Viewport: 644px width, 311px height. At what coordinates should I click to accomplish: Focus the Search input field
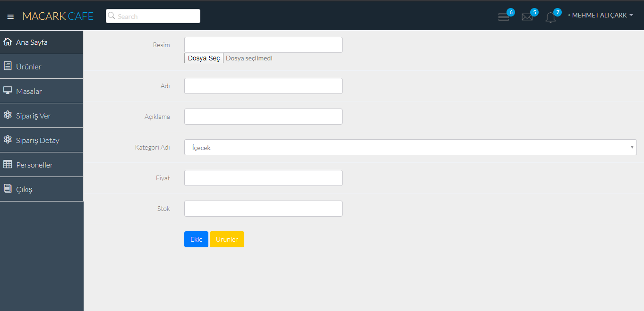(153, 16)
